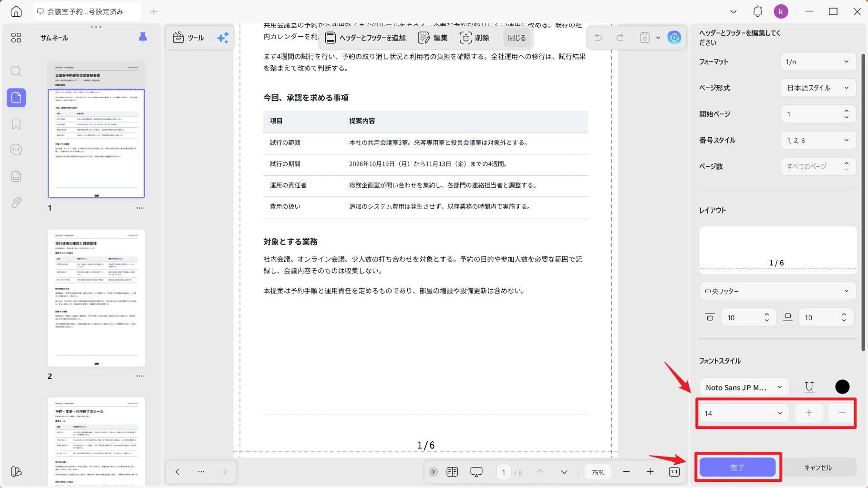Select page 2 thumbnail
The height and width of the screenshot is (488, 868).
point(96,298)
